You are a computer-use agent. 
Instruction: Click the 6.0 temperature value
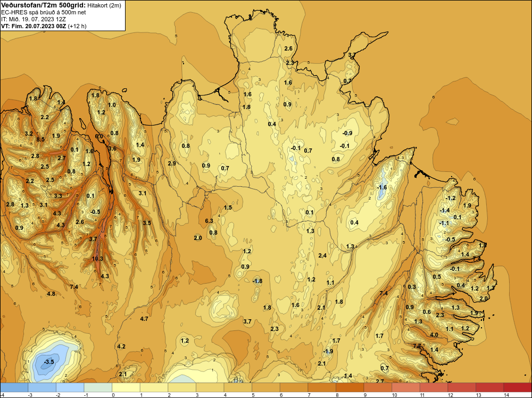(99, 136)
